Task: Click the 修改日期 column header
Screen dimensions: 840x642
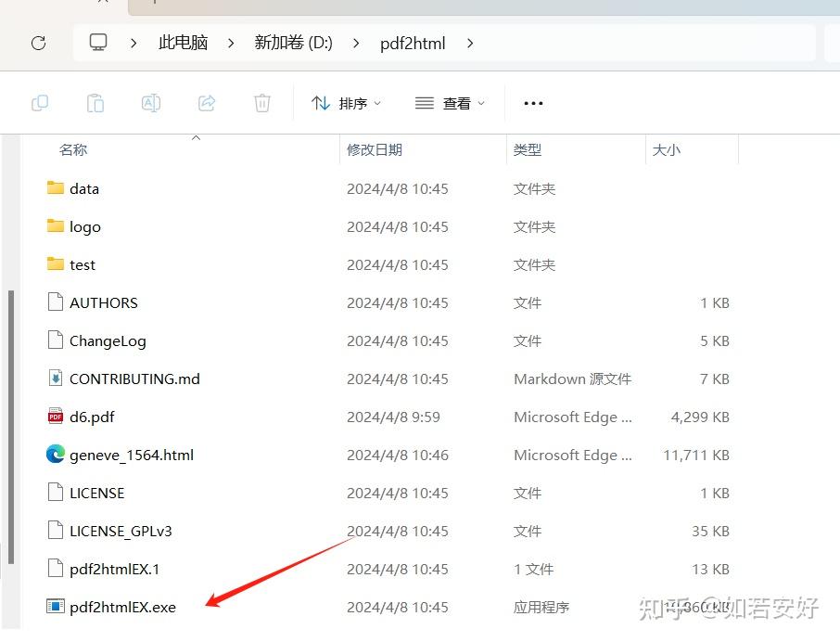Action: (375, 148)
